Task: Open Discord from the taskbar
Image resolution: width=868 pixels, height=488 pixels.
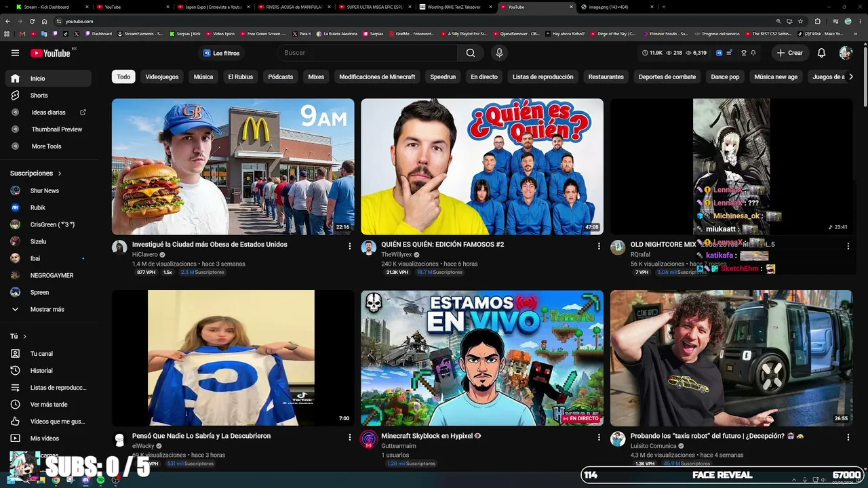Action: [85, 480]
